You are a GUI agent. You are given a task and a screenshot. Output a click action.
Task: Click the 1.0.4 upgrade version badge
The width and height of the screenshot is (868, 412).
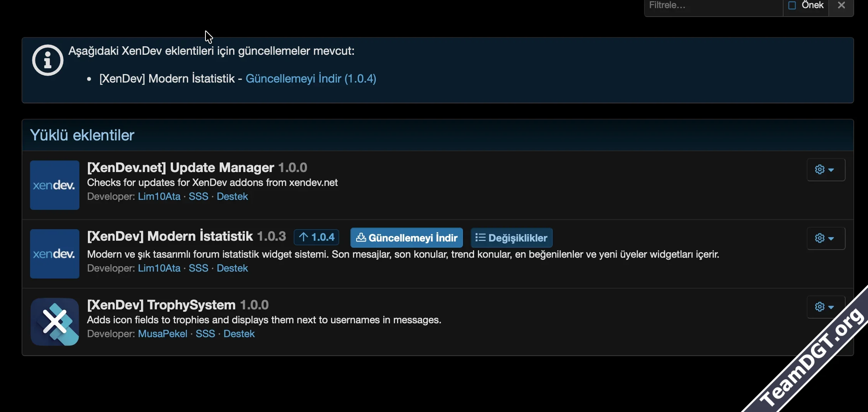[x=316, y=237]
